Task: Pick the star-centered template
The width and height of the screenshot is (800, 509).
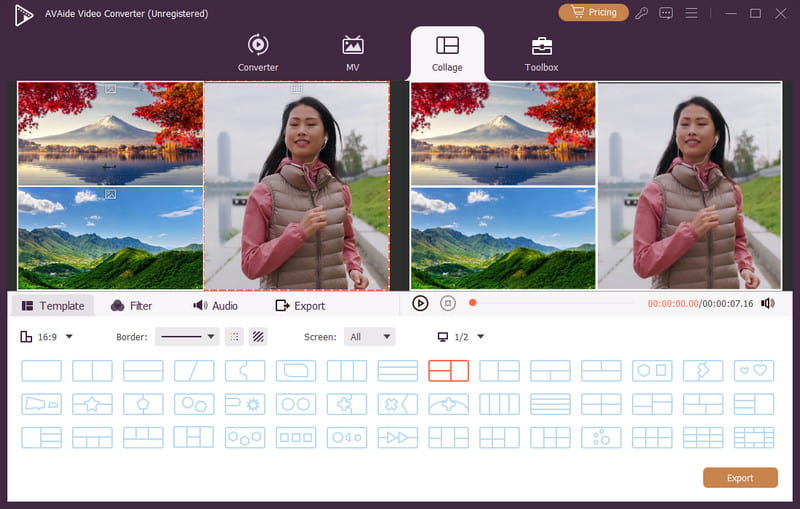Action: (x=92, y=404)
